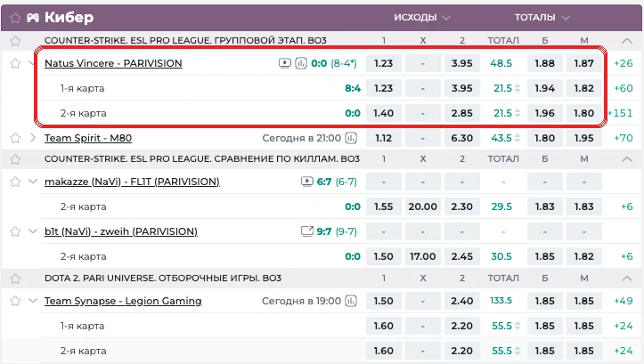Adjust 21.5 total stepper on NaVi 2-я карта
This screenshot has width=644, height=364.
coord(518,113)
